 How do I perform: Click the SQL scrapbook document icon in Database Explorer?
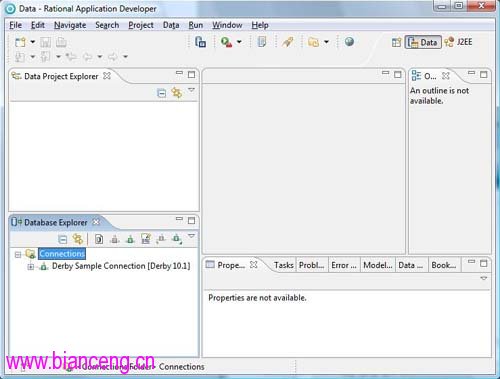click(x=99, y=239)
